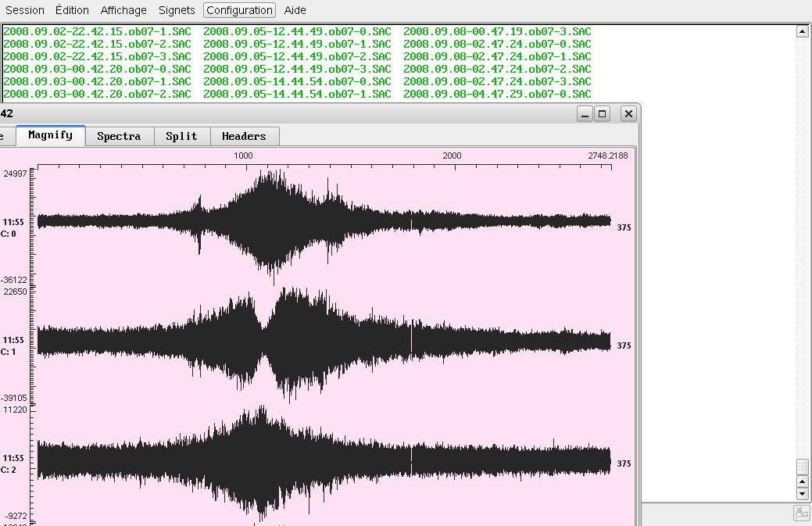Screen dimensions: 812x526
Task: Open the Aide menu
Action: [x=295, y=10]
